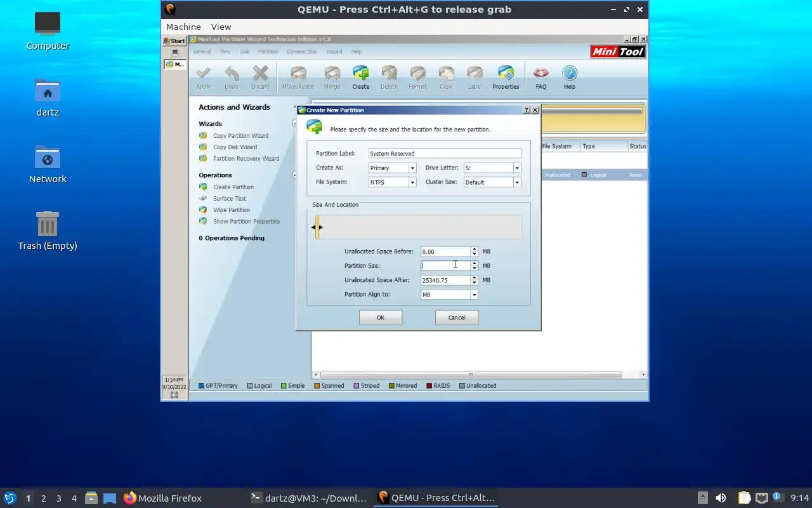Decrease Partition Size with down arrow
The width and height of the screenshot is (812, 508).
coord(474,269)
